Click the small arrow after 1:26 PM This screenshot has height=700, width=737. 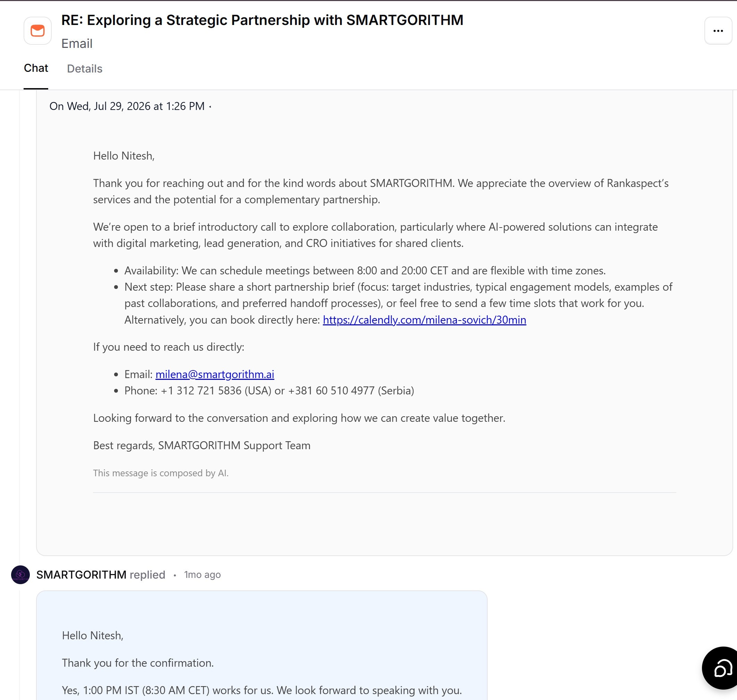(210, 107)
